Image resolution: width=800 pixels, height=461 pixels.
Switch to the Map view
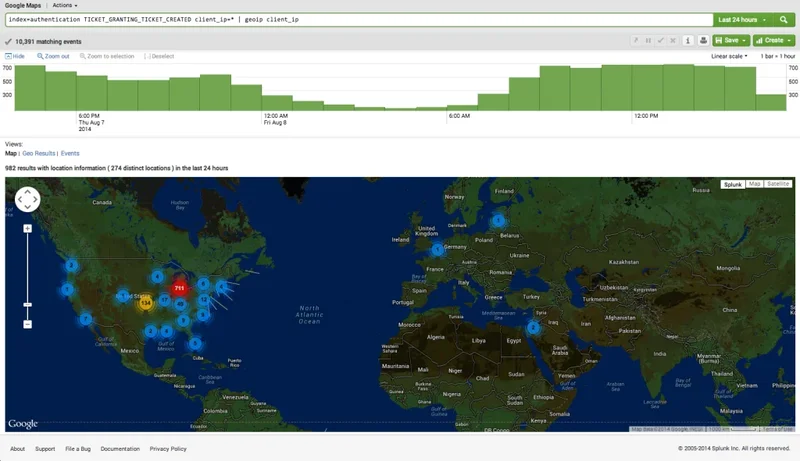pos(11,153)
